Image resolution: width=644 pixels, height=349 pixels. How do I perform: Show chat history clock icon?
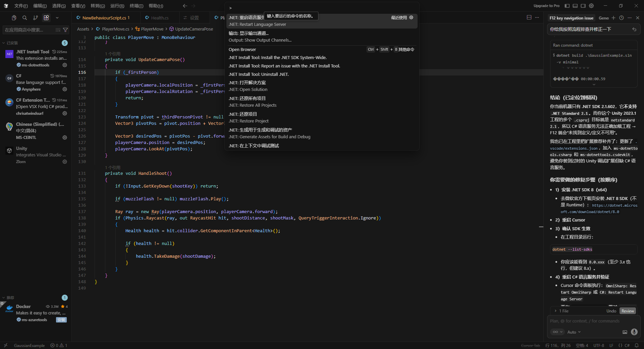point(622,18)
